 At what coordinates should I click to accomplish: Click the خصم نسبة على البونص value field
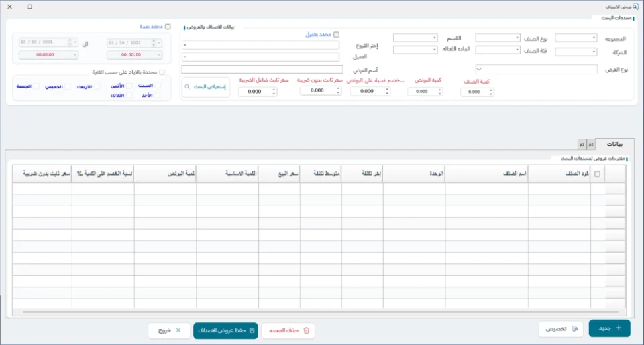point(367,92)
